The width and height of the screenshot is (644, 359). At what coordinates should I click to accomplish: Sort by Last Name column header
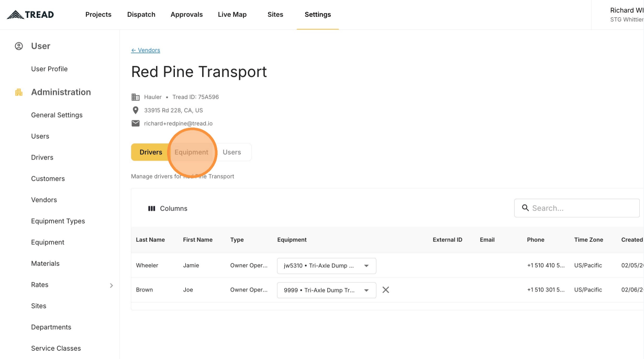(150, 240)
